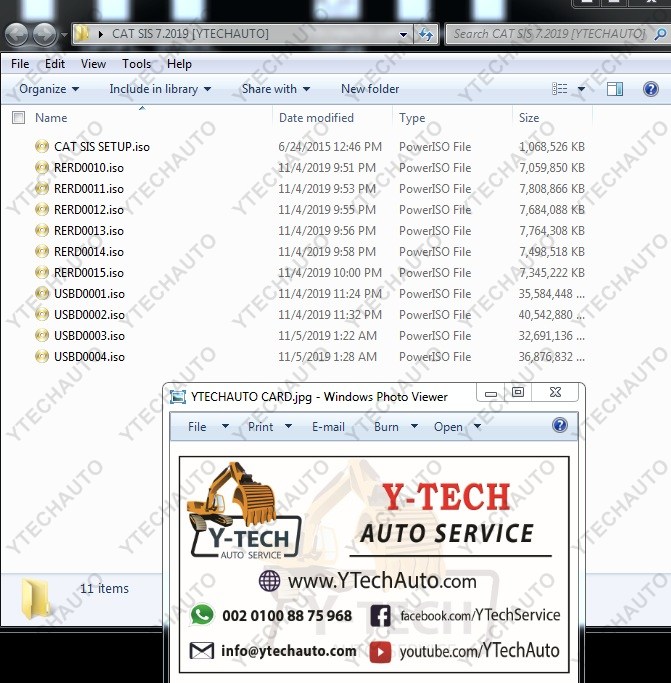Screen dimensions: 671x683
Task: Select the USBD0004.iso disc icon
Action: click(42, 357)
